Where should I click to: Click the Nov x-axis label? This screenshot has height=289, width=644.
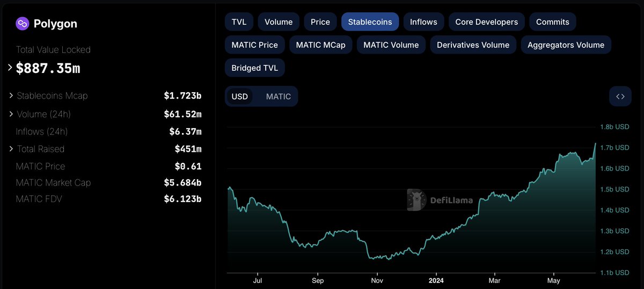pyautogui.click(x=377, y=280)
